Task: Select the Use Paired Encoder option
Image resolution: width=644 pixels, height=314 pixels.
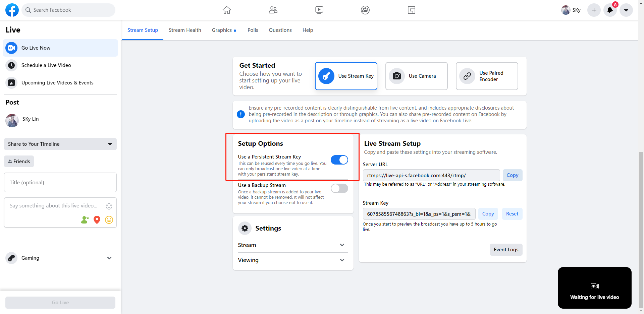Action: pyautogui.click(x=487, y=76)
